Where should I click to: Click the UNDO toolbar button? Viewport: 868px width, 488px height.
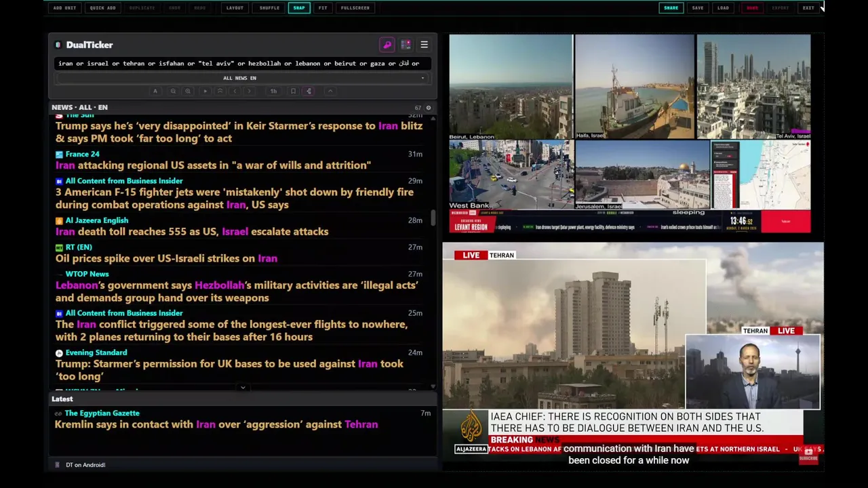click(x=175, y=8)
